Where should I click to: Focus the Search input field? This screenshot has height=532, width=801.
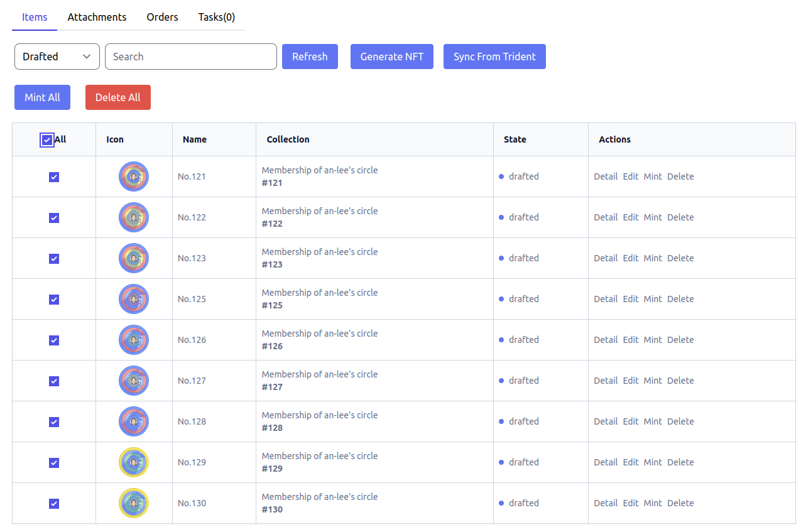191,57
